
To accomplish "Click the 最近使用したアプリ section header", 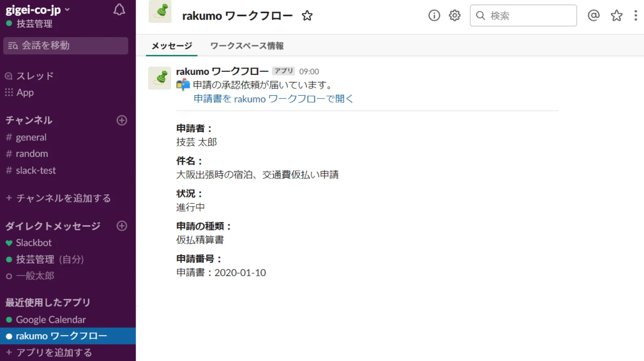I will point(48,302).
